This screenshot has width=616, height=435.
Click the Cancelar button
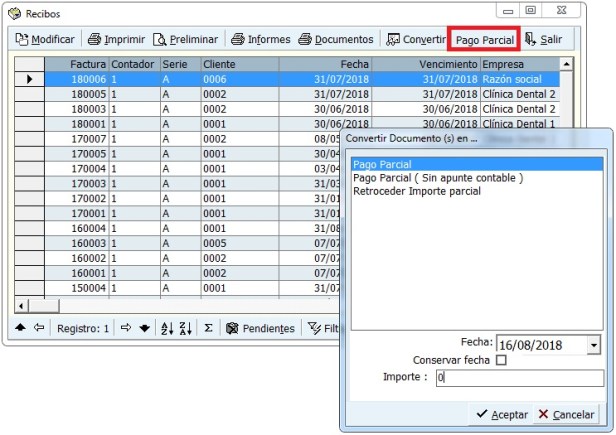(x=566, y=414)
